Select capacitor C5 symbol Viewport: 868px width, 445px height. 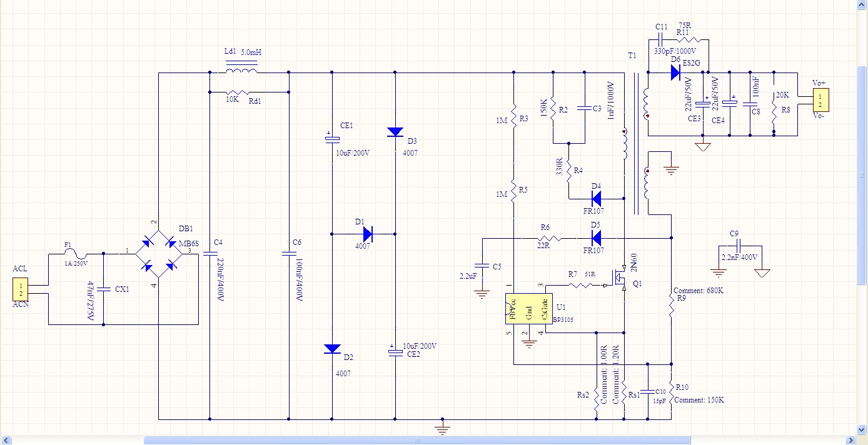pos(482,265)
